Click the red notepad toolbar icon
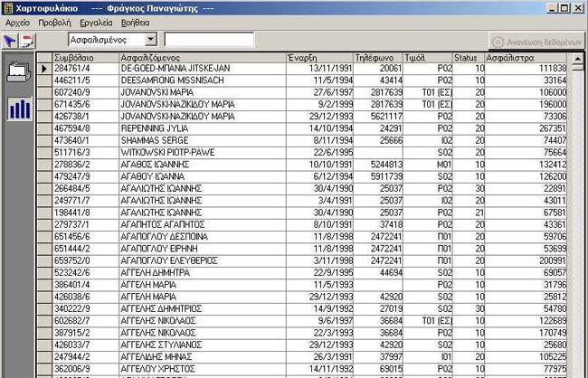The image size is (588, 378). click(27, 41)
